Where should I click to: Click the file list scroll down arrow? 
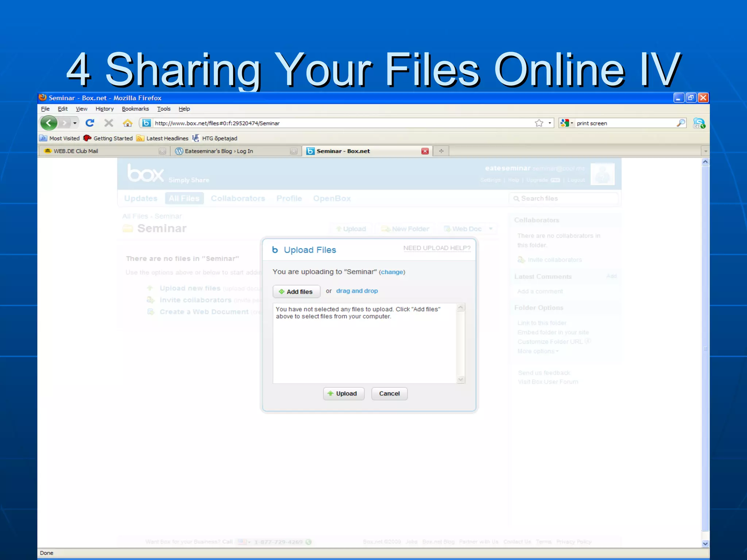tap(461, 379)
